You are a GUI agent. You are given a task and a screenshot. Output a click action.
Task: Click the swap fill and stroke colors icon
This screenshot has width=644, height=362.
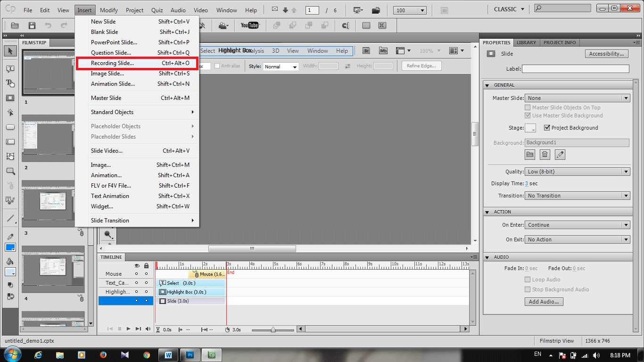coord(10,296)
